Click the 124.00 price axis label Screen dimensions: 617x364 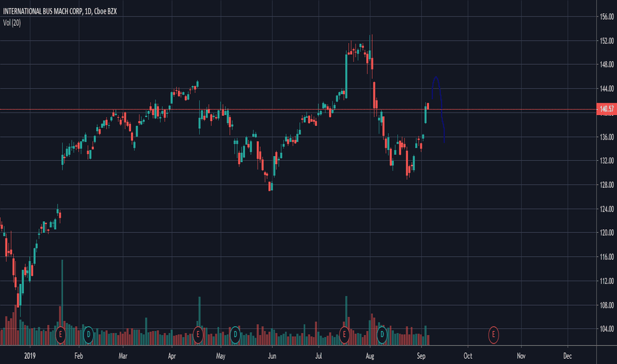pyautogui.click(x=607, y=209)
